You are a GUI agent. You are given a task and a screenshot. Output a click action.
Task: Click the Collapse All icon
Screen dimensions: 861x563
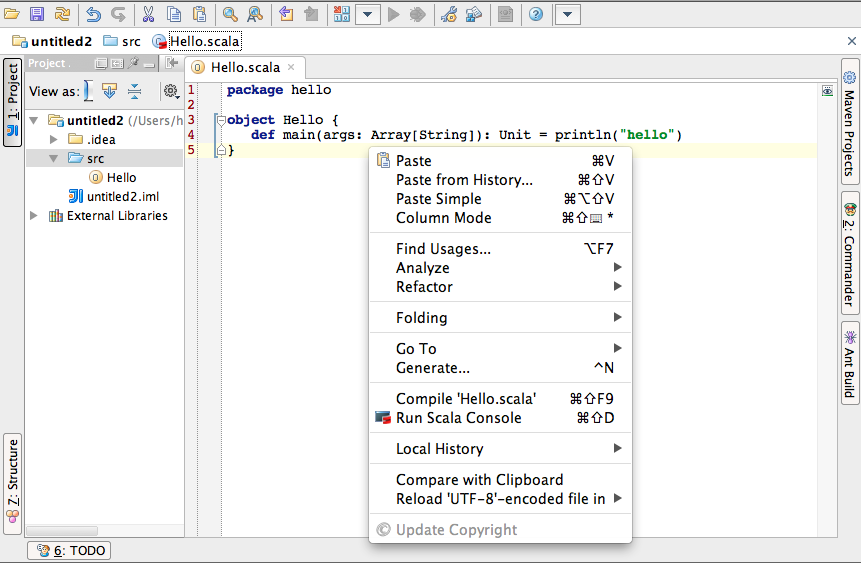[x=135, y=91]
